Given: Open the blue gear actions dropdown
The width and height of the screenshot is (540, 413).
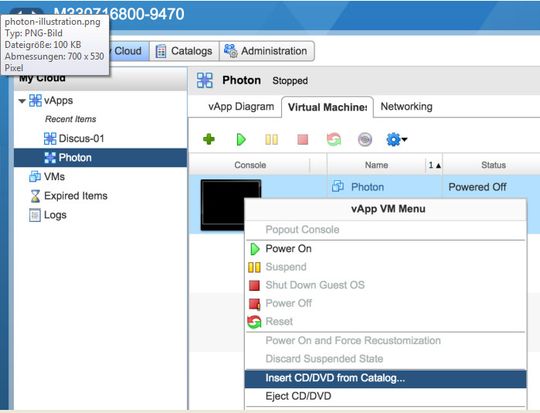Looking at the screenshot, I should pyautogui.click(x=396, y=140).
